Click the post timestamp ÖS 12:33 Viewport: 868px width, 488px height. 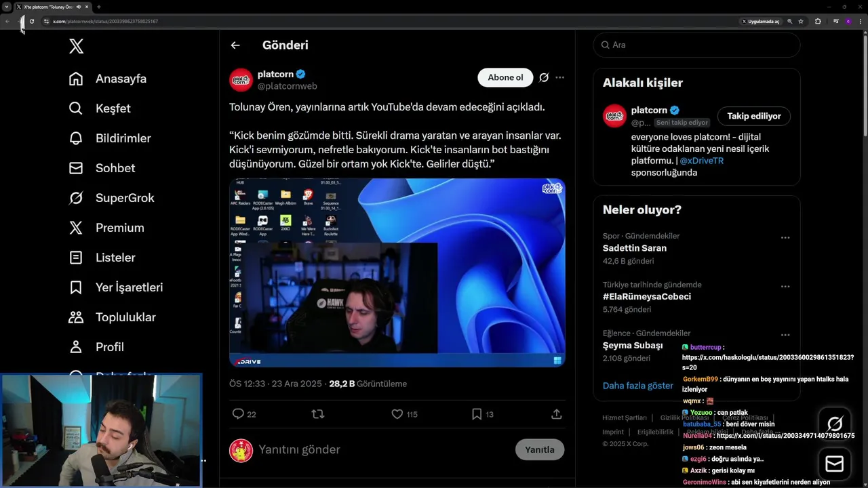[x=275, y=384]
